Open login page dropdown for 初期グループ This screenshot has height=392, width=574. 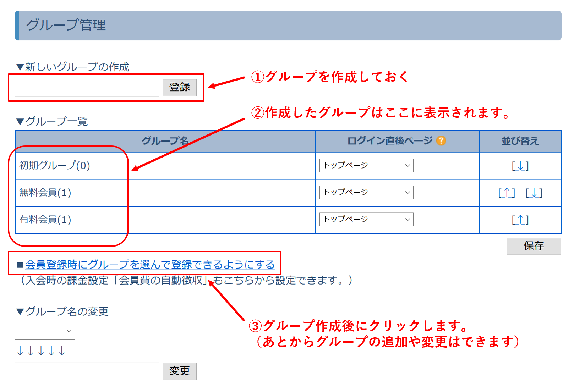pyautogui.click(x=366, y=165)
